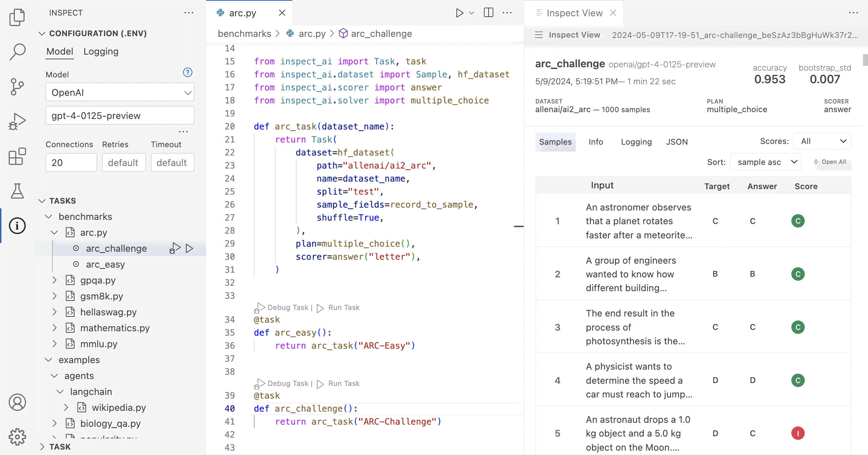Open the Logging panel tab in Inspect View
This screenshot has height=455, width=868.
636,142
